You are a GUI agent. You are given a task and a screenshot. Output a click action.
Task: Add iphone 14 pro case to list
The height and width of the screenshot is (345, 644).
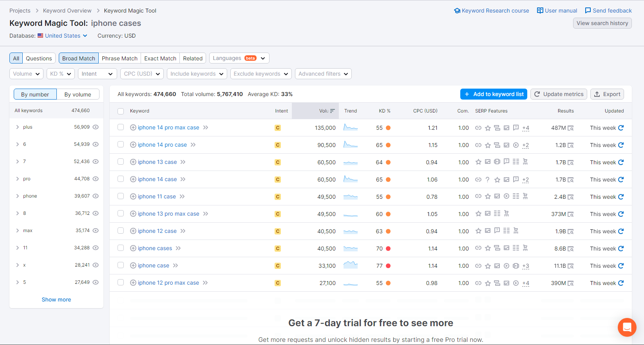(x=133, y=145)
